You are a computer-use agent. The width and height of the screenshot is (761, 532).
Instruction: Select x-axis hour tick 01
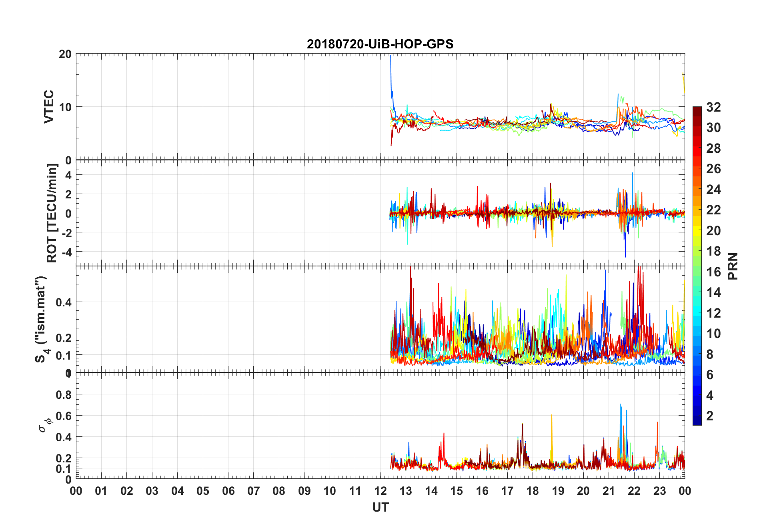click(x=101, y=491)
